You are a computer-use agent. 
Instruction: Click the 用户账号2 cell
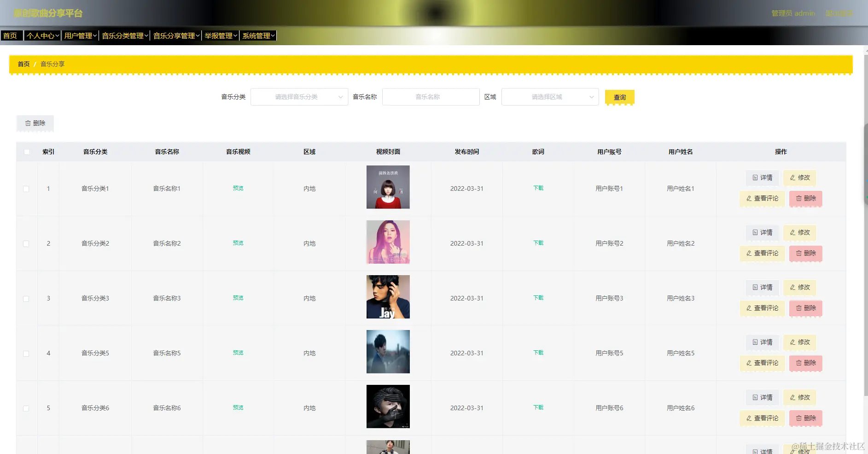tap(609, 243)
